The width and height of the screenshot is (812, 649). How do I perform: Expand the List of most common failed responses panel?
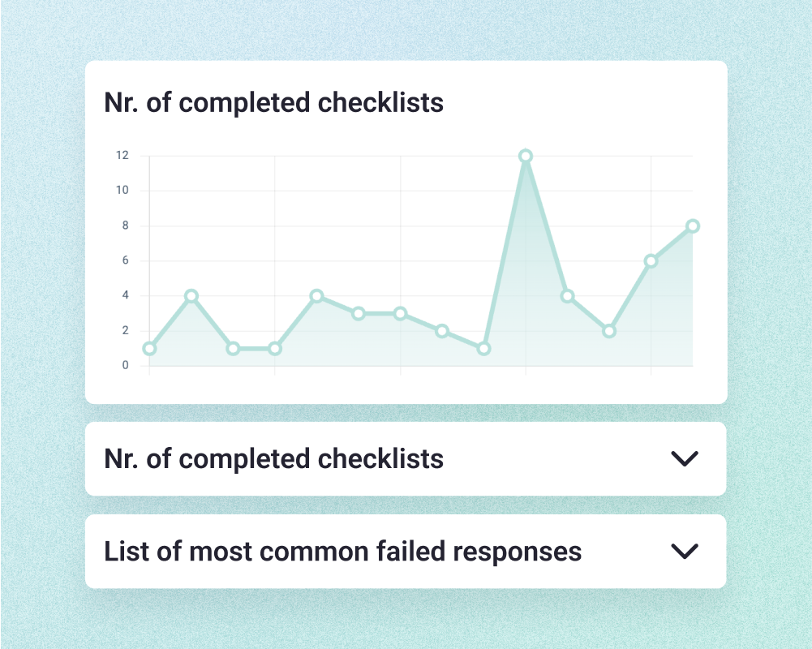coord(406,551)
